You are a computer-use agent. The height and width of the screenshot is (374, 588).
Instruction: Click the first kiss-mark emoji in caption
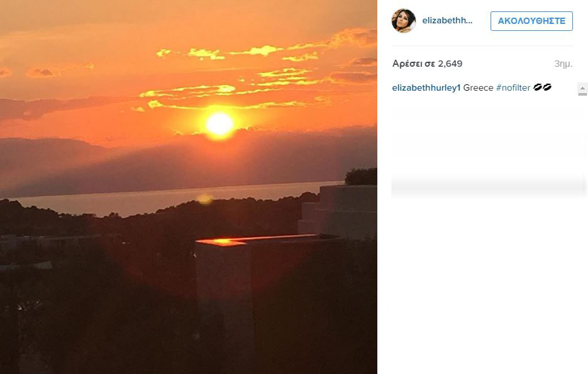coord(538,88)
